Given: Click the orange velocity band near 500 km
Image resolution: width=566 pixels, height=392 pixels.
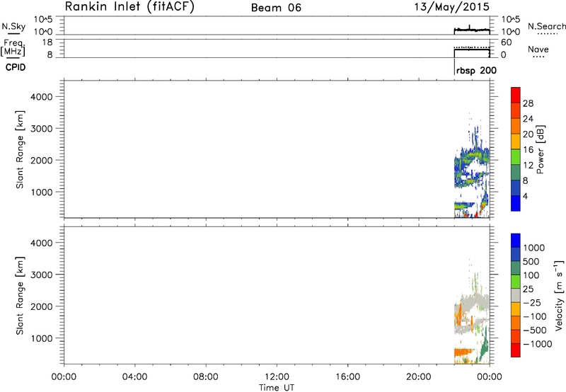Looking at the screenshot, I should pyautogui.click(x=463, y=352).
